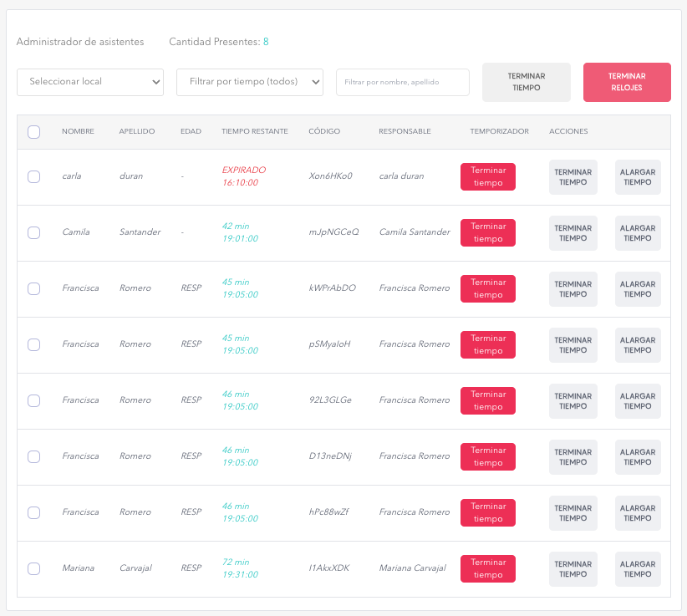This screenshot has width=687, height=616.
Task: Click red Terminar tiempo for Mariana Carvajal
Action: point(487,568)
